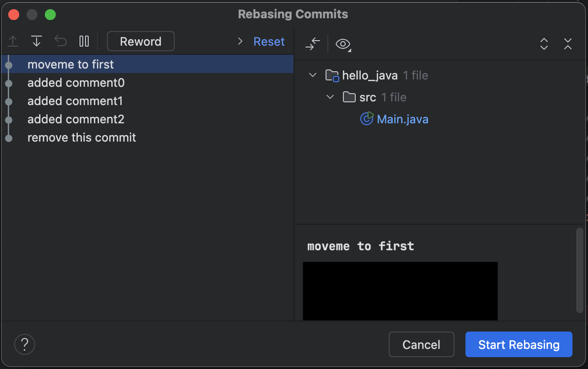Click the commit details vertical scrollbar
This screenshot has height=369, width=588.
579,271
